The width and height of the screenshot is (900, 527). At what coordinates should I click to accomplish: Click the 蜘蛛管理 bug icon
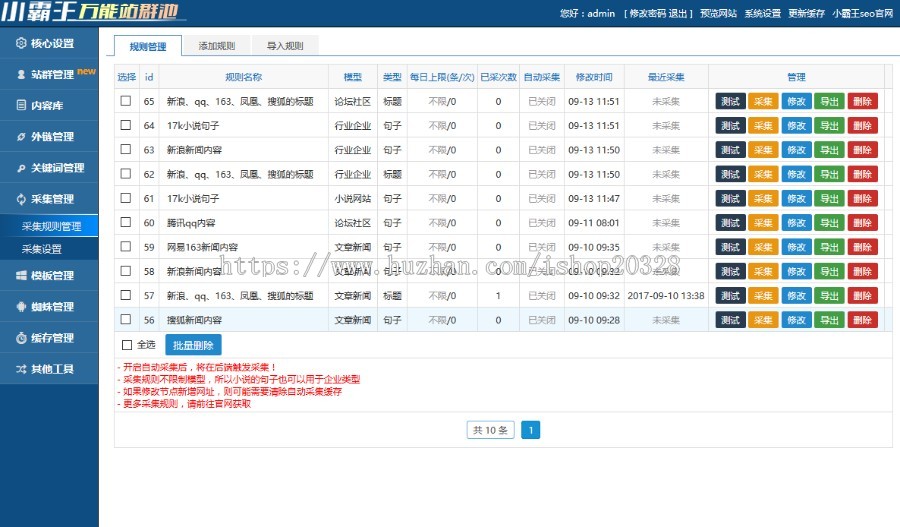(x=21, y=307)
